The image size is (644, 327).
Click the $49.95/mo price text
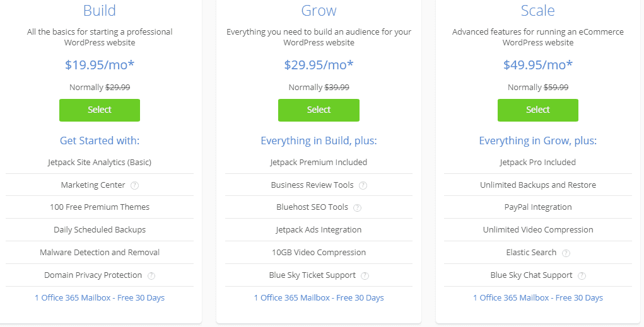click(537, 64)
